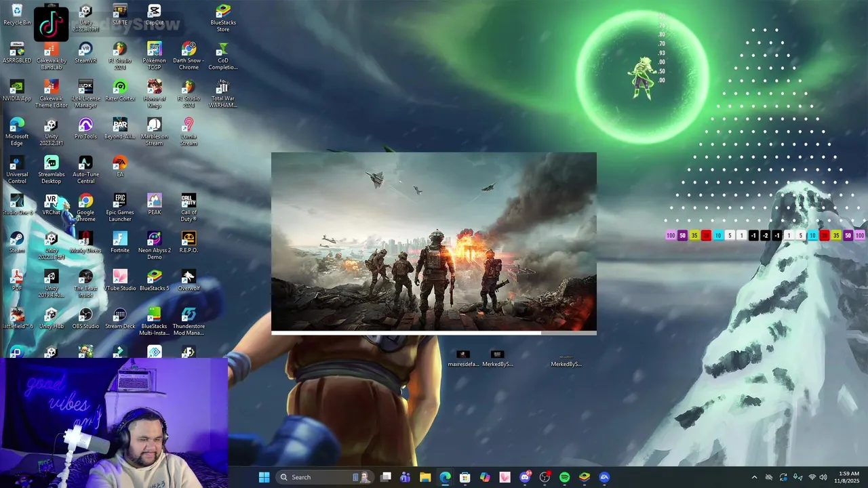Open Microsoft Store from the taskbar
The width and height of the screenshot is (868, 488).
coord(465,477)
